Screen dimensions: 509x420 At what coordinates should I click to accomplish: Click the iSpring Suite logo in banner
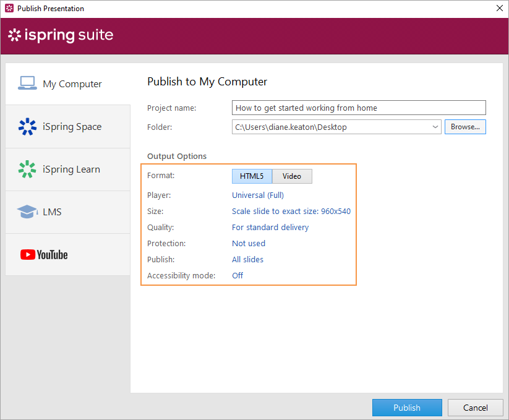61,35
